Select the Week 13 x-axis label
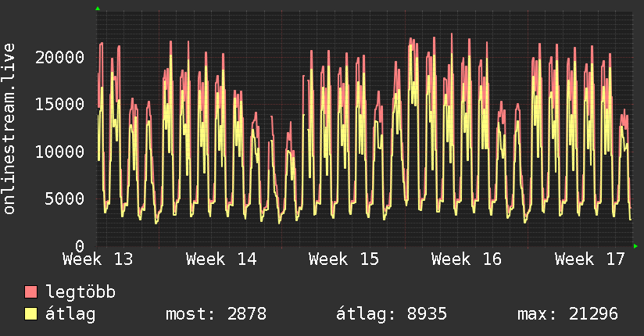This screenshot has width=644, height=336. coord(98,259)
